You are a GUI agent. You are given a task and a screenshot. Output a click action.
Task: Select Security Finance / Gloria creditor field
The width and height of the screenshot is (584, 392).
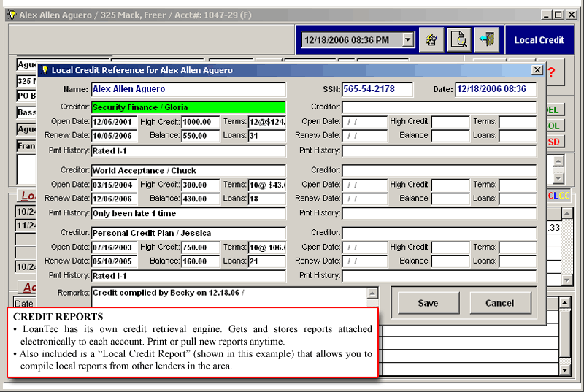pyautogui.click(x=188, y=107)
